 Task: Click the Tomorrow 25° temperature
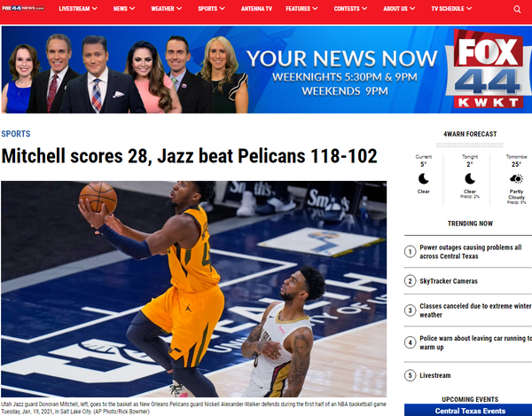click(x=516, y=164)
